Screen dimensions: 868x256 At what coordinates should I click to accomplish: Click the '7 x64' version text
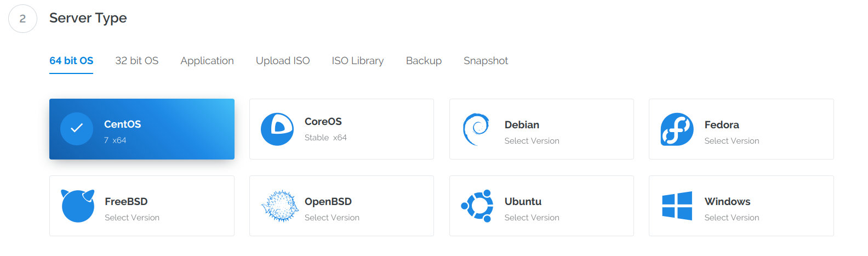pyautogui.click(x=115, y=140)
